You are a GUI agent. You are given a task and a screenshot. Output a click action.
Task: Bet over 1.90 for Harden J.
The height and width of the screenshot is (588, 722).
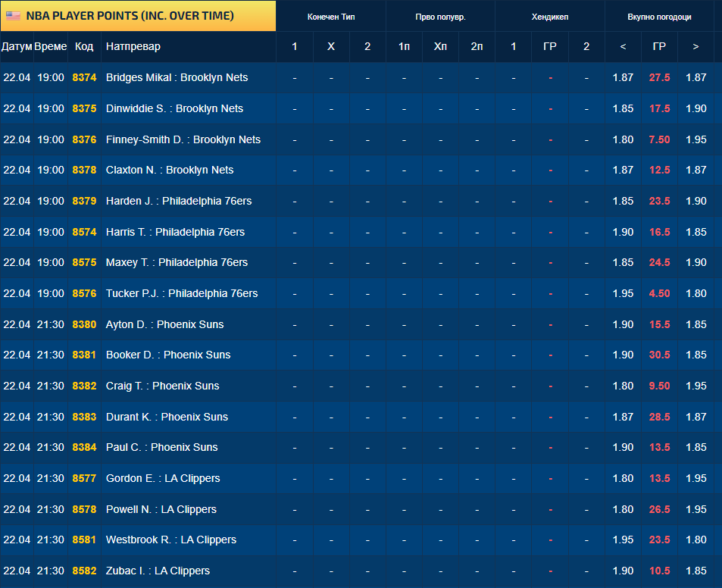point(695,201)
